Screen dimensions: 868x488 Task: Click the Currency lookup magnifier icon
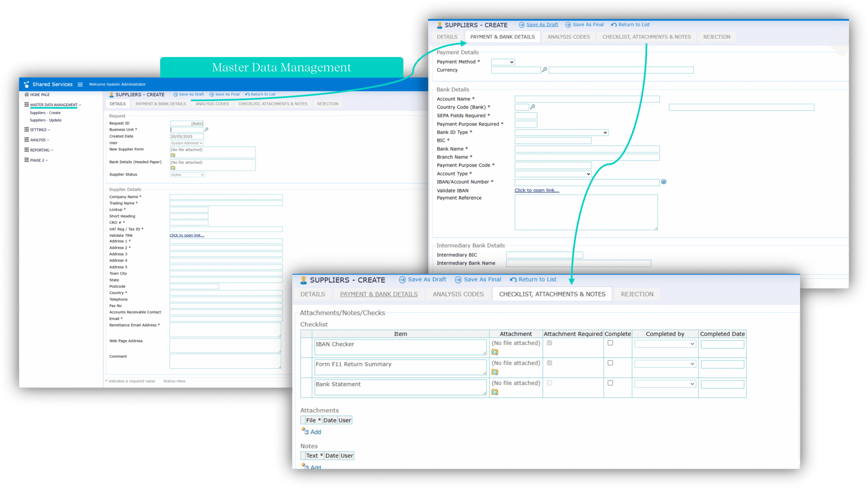[544, 70]
